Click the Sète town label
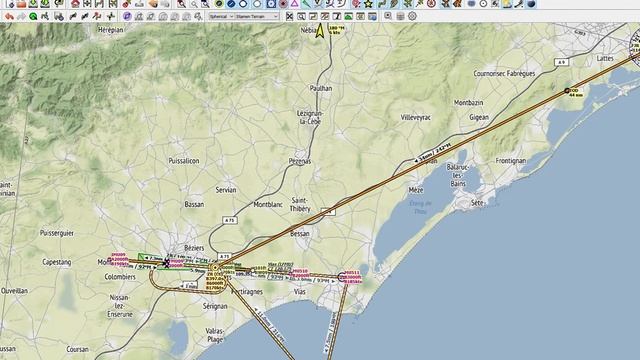 pos(477,202)
